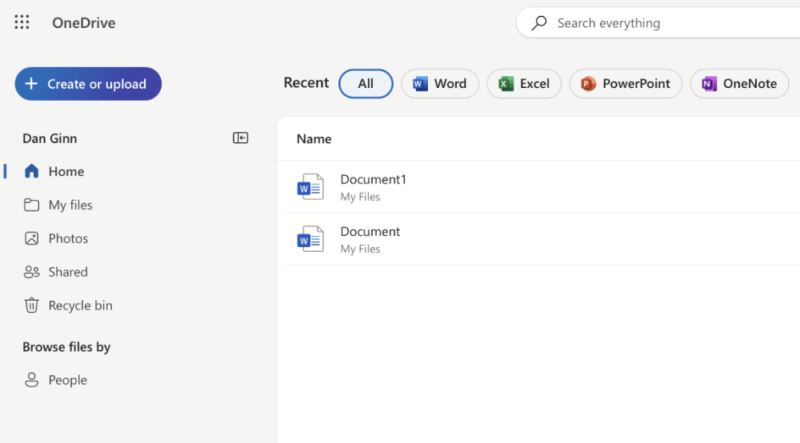Click the Dan Ginn account name
800x443 pixels.
49,138
